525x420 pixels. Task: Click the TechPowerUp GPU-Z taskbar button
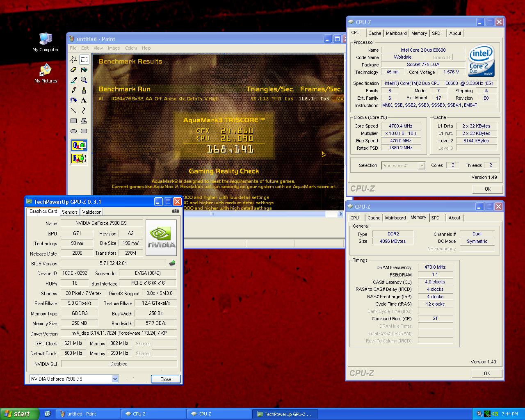tap(285, 414)
